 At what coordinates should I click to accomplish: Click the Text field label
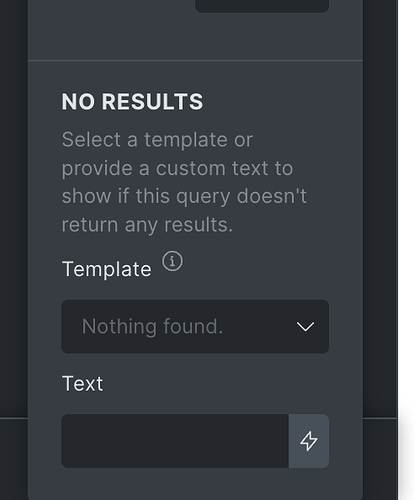82,384
